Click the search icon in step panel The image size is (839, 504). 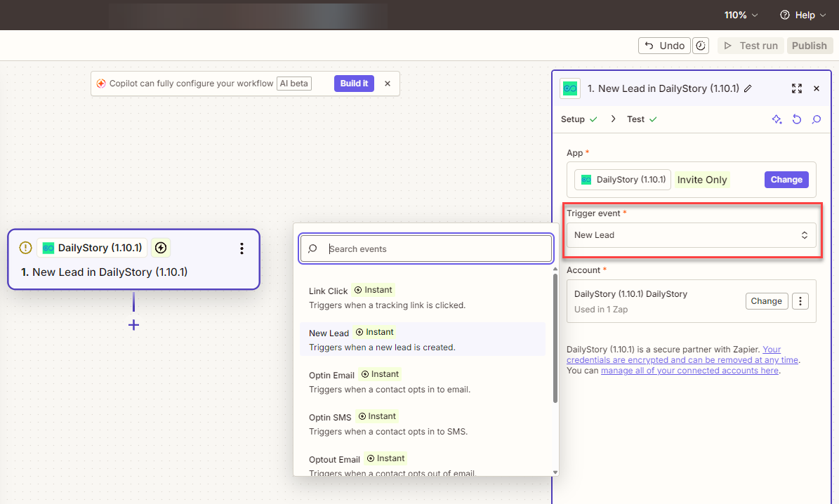coord(816,119)
